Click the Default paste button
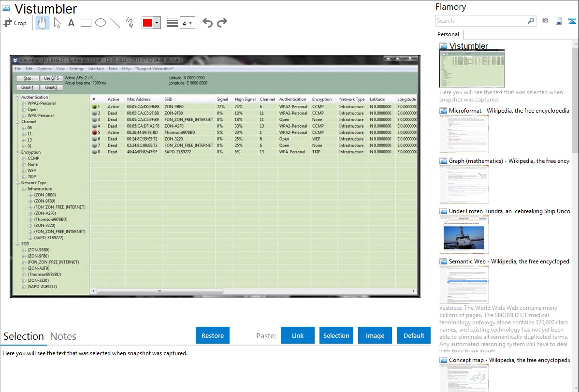Image resolution: width=579 pixels, height=392 pixels. click(x=414, y=335)
